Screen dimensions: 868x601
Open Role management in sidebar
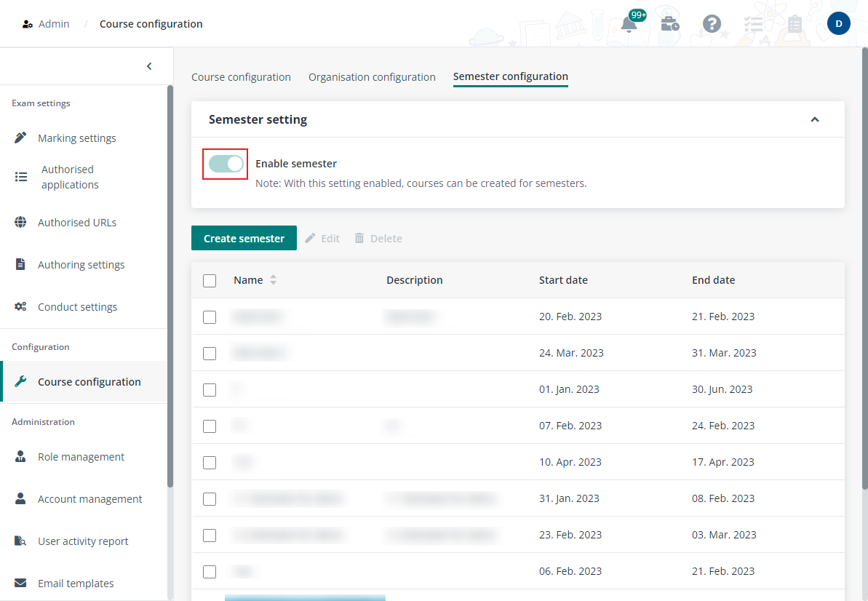[83, 456]
